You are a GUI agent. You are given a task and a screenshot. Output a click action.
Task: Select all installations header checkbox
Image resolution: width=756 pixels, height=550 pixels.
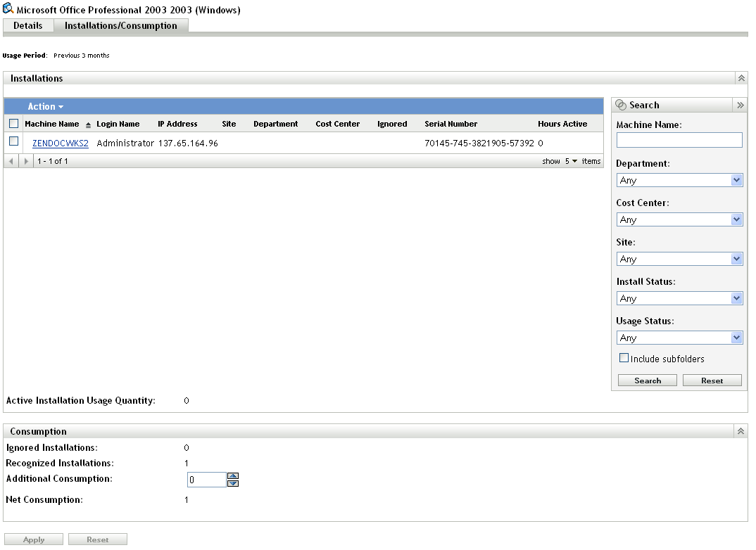point(14,124)
